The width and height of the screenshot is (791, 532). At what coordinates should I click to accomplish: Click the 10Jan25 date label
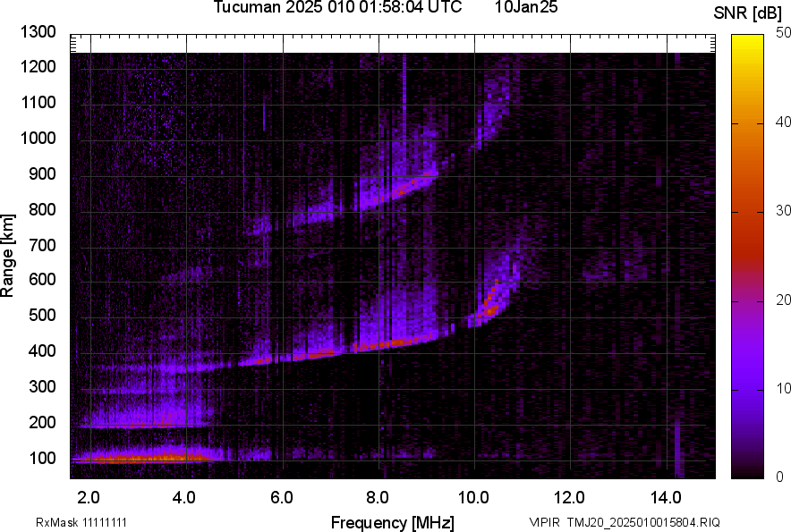pyautogui.click(x=525, y=8)
